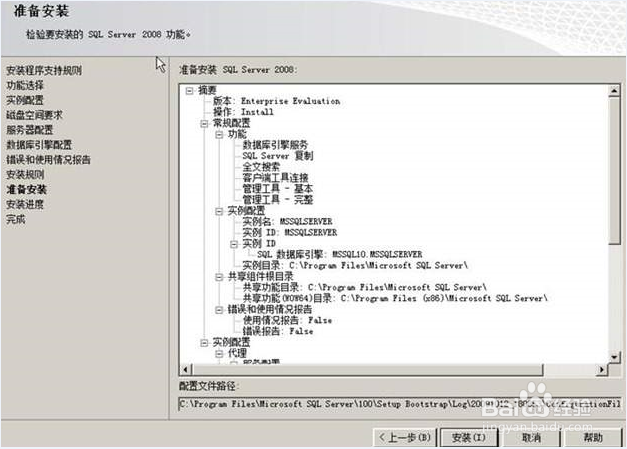Select 错误报告: False row
Image resolution: width=627 pixels, height=449 pixels.
click(278, 331)
